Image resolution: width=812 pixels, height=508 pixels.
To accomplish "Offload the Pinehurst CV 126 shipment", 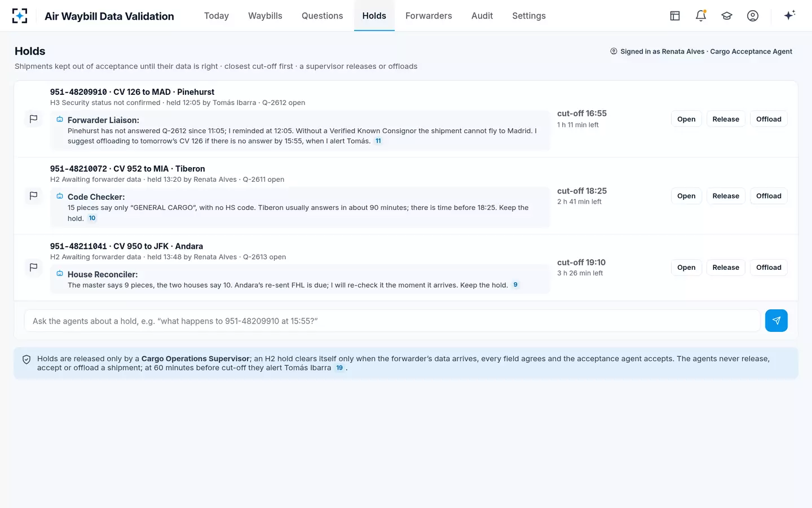I will point(769,119).
